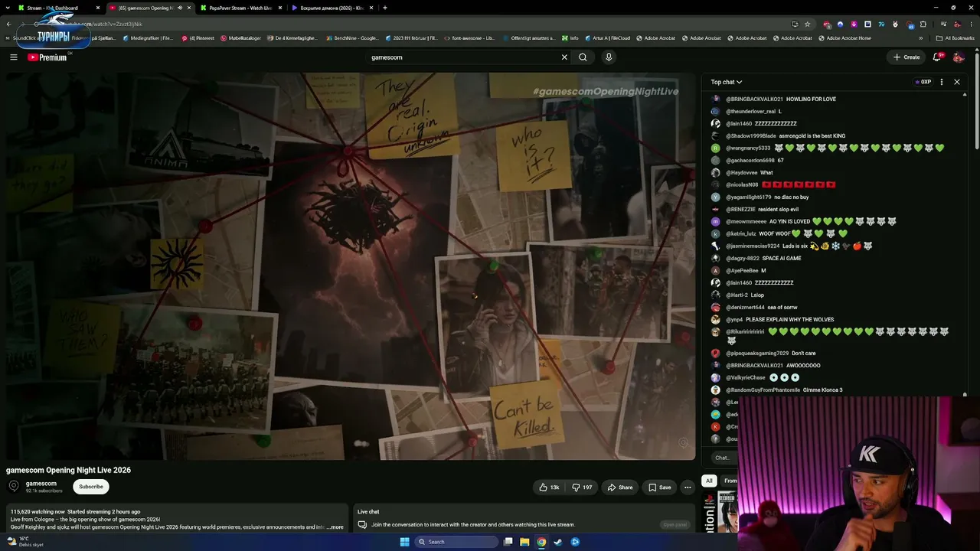Go to YouTube Premium home logo

point(47,57)
